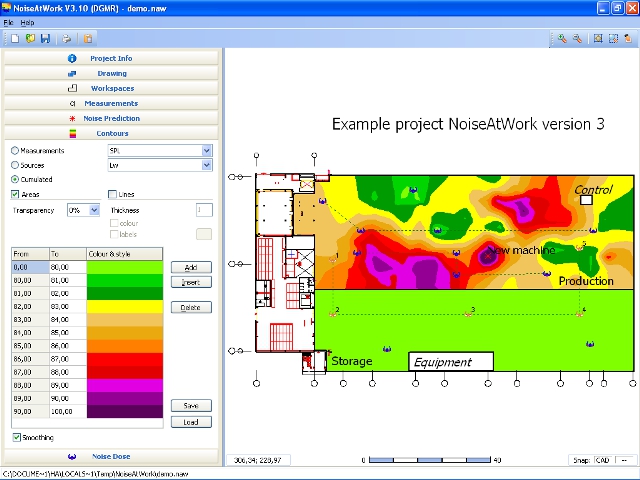Click the clipboard copy toolbar icon
The image size is (640, 480).
coord(88,39)
